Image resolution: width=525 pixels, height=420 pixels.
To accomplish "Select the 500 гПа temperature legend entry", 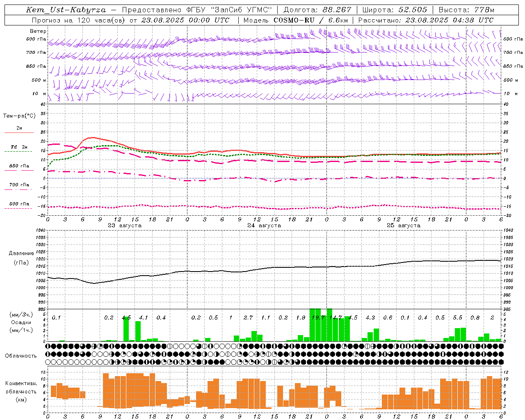I will pyautogui.click(x=19, y=203).
